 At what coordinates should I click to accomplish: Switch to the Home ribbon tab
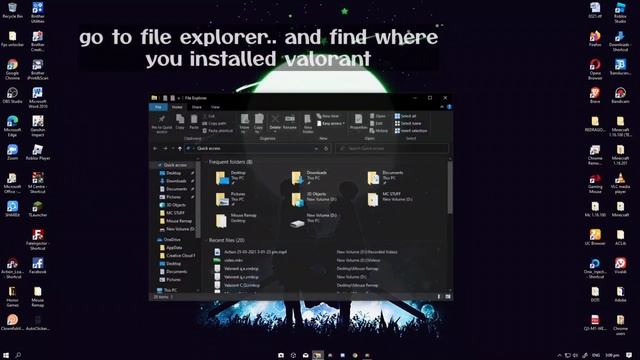coord(177,107)
